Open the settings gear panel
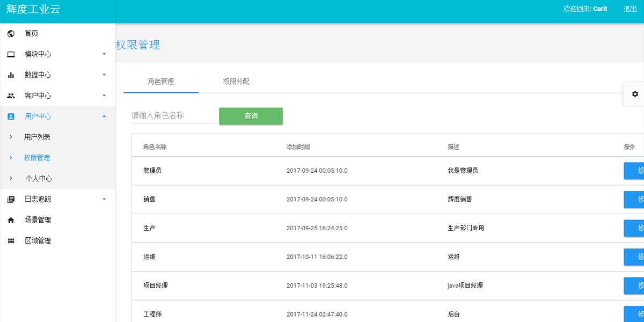644x322 pixels. 635,94
